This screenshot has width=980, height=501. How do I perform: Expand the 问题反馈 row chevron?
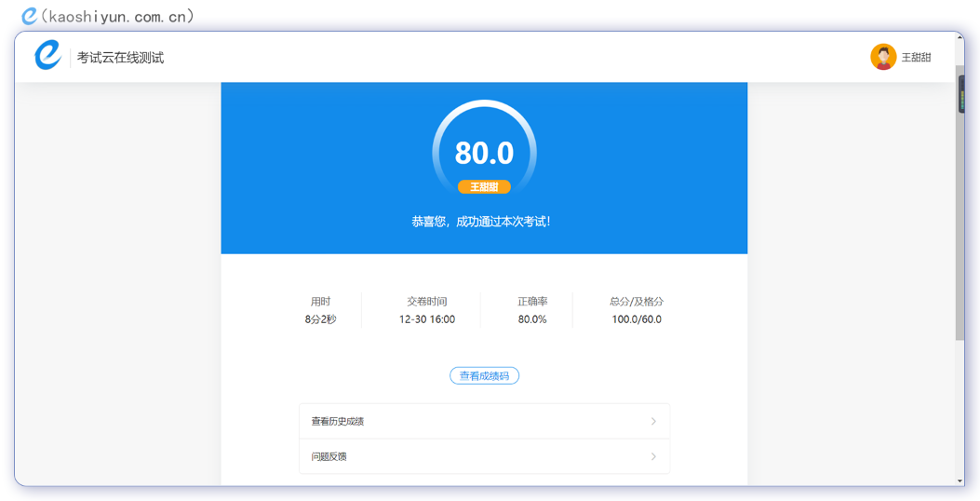point(653,457)
